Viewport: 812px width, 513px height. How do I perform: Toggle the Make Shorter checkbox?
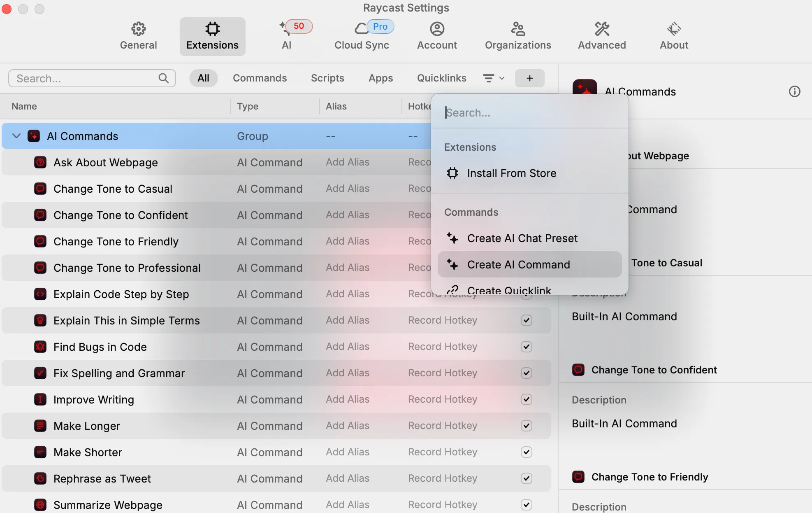[x=527, y=452]
